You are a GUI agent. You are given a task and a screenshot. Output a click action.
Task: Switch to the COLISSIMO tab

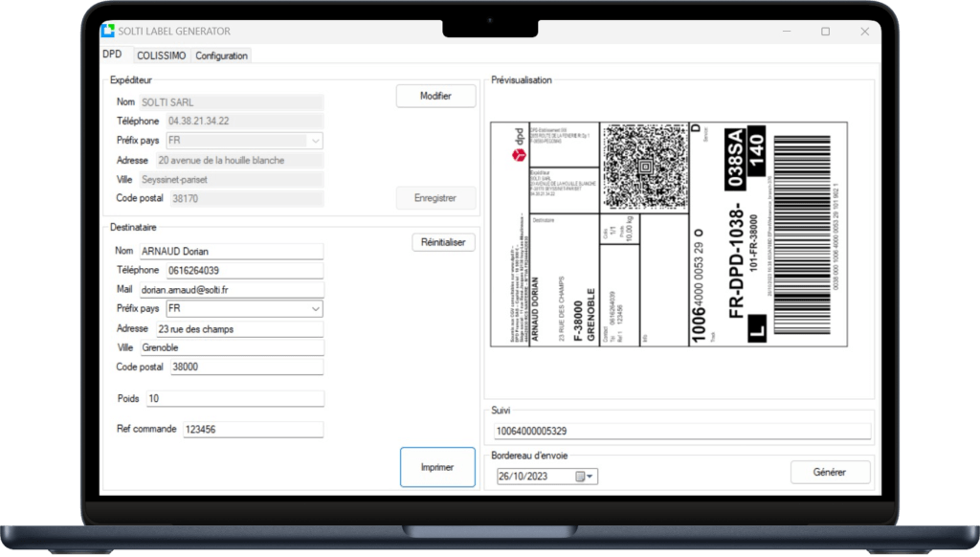tap(160, 56)
